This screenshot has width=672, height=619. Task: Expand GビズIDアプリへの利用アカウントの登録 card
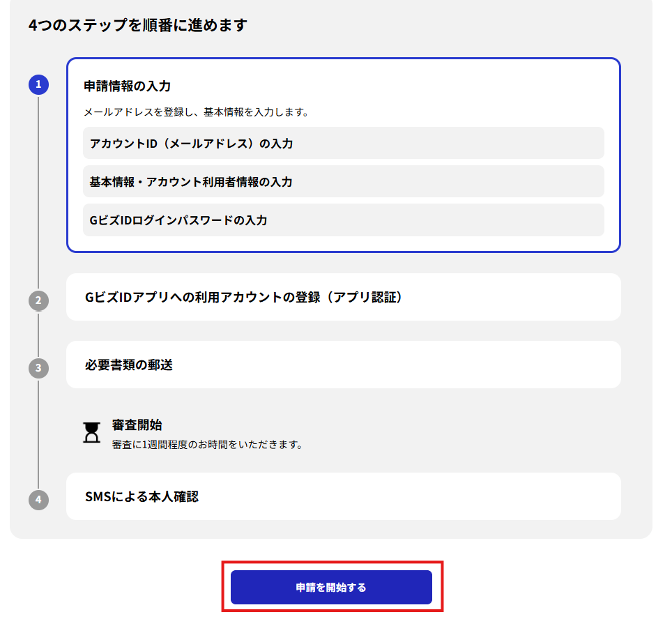(x=343, y=297)
